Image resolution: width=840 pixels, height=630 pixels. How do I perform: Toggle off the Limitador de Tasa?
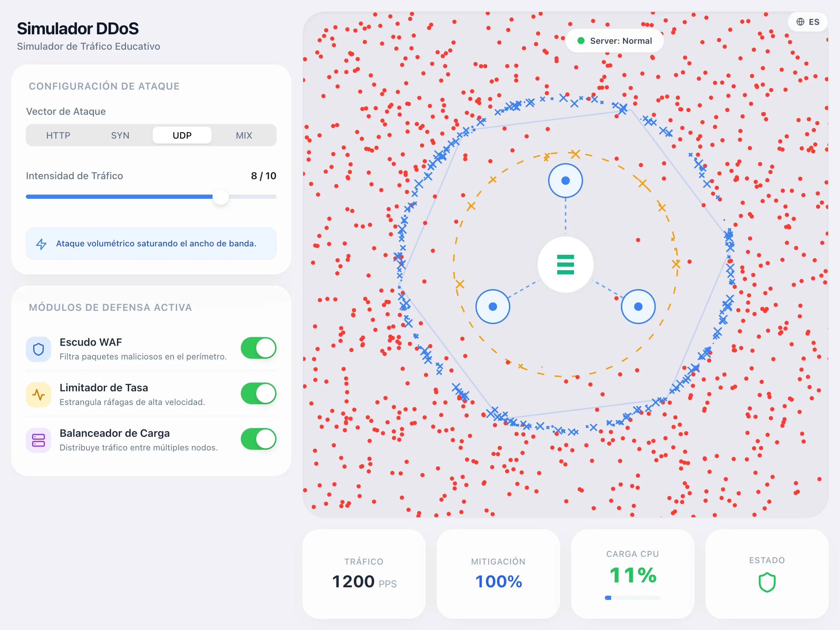(259, 394)
